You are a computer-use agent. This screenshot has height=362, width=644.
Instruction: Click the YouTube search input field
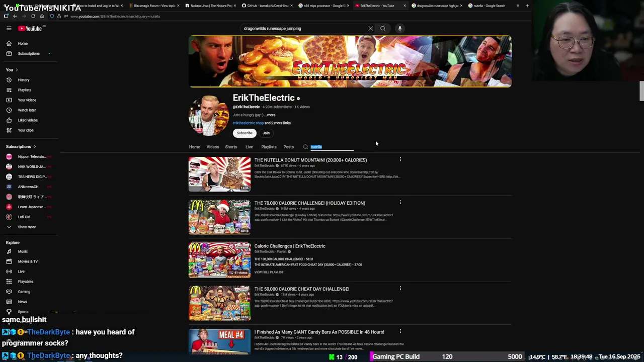303,29
